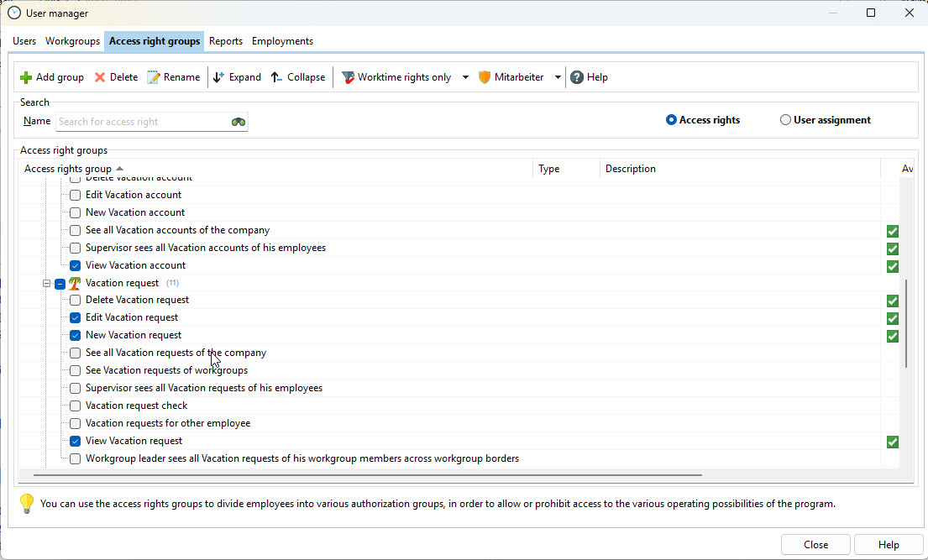Screen dimensions: 928x560
Task: Click the Mitarbeiter shield icon
Action: coord(485,77)
